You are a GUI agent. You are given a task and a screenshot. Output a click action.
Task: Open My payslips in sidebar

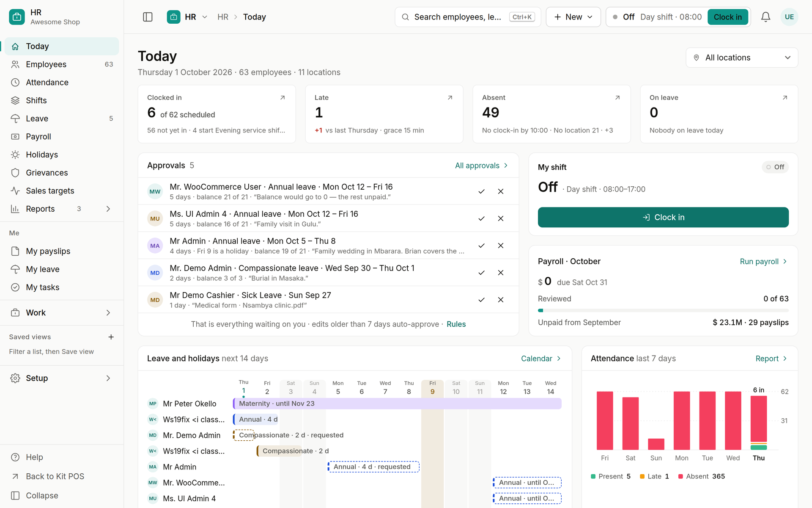tap(62, 251)
